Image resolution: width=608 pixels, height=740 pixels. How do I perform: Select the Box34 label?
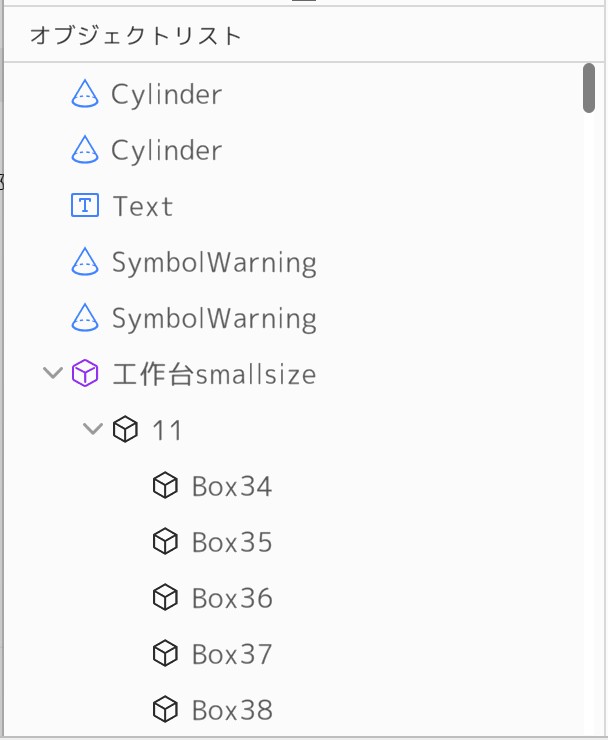232,486
